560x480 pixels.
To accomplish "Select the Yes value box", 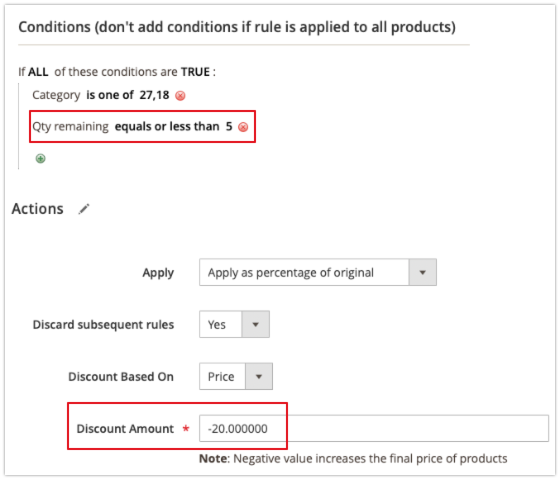I will tap(221, 324).
